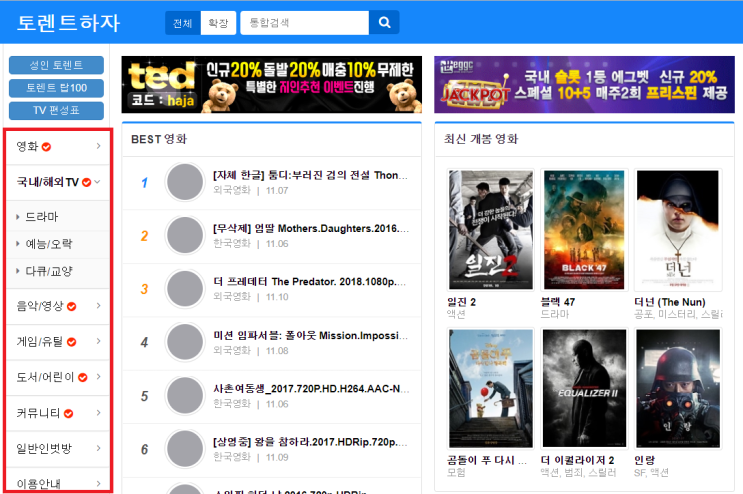The width and height of the screenshot is (743, 494).
Task: Open the 이용안내 category
Action: click(x=39, y=484)
